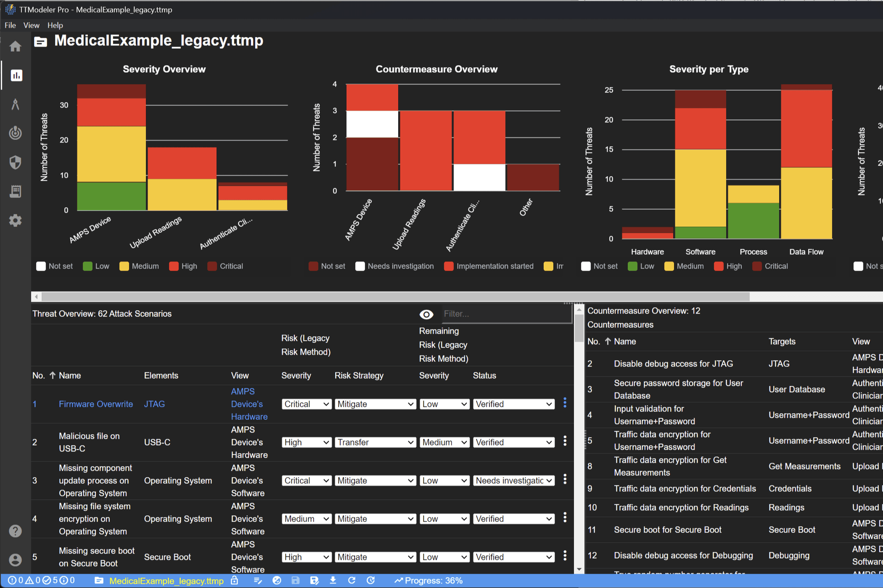Open the report receipt icon in sidebar
Viewport: 883px width, 588px height.
tap(15, 191)
